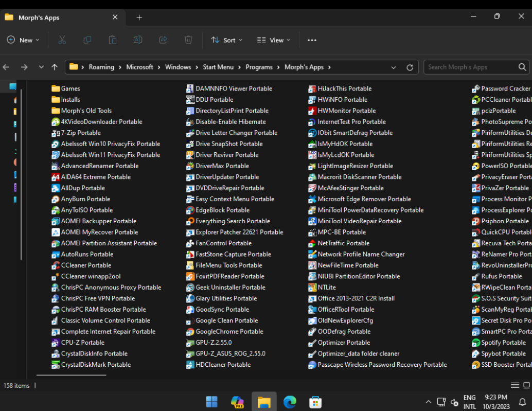Click the Delete trash icon
This screenshot has height=411, width=532.
coord(188,40)
